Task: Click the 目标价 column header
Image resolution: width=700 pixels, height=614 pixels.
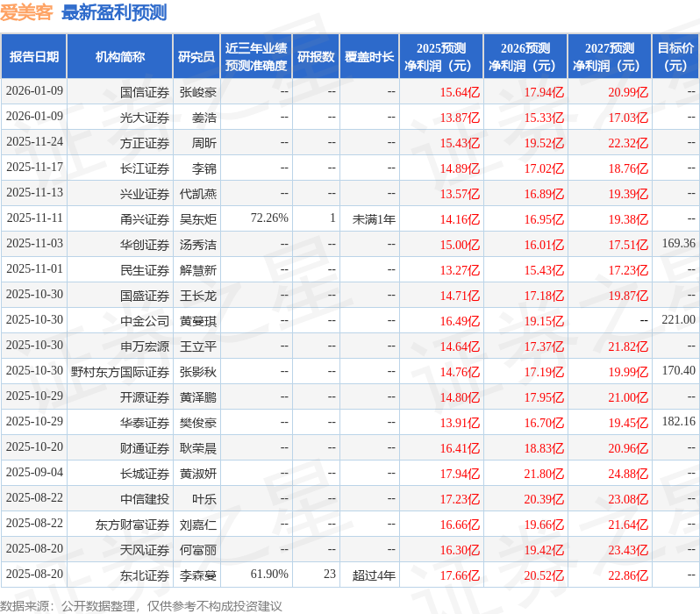Action: point(675,57)
